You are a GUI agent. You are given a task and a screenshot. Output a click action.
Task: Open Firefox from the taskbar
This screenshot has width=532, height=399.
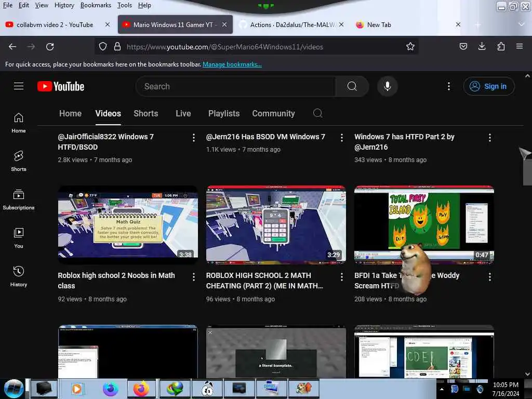click(x=141, y=389)
